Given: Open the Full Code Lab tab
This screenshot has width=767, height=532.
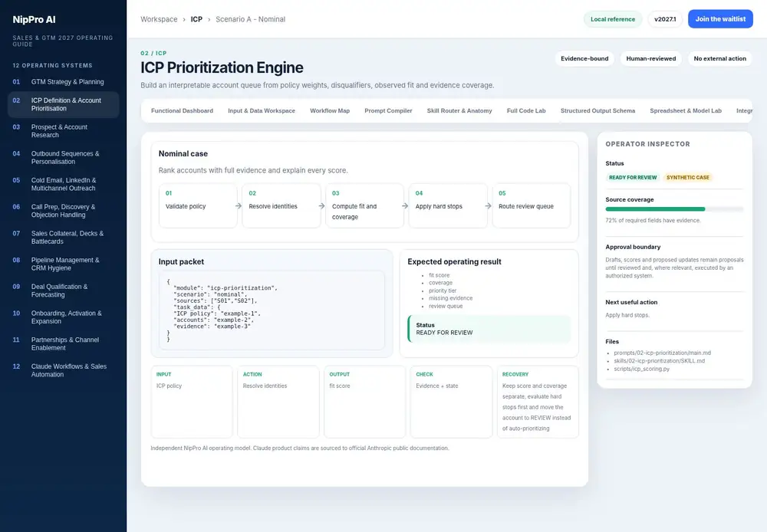Looking at the screenshot, I should pos(526,111).
